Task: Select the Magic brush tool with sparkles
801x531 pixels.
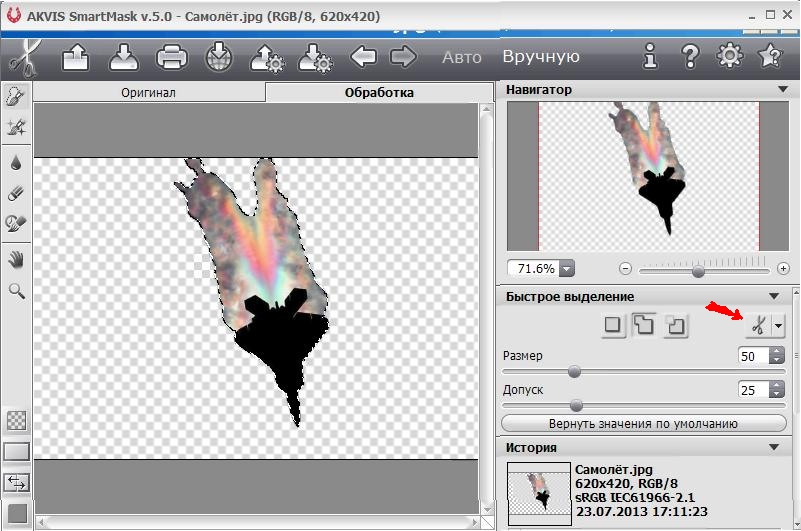Action: [x=16, y=127]
